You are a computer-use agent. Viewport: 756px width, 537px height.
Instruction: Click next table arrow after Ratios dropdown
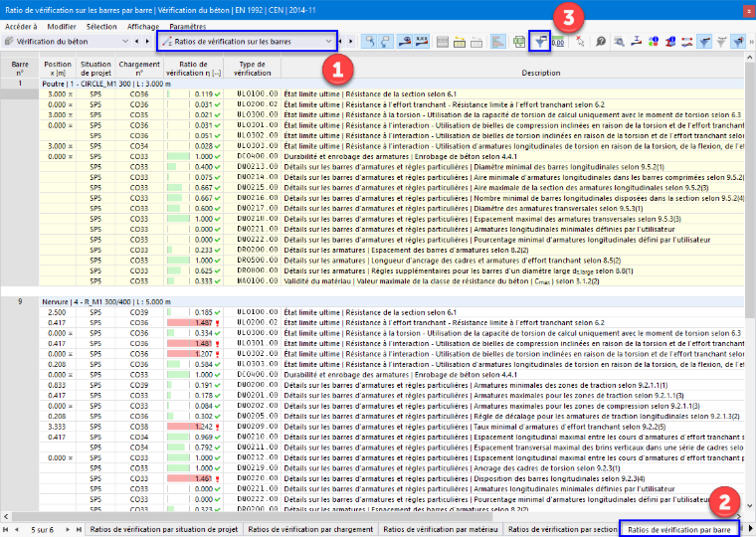[x=351, y=42]
